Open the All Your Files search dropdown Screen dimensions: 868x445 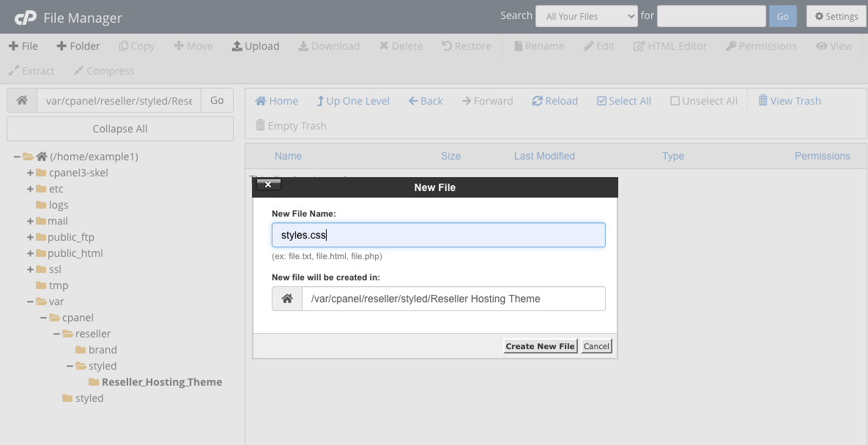586,16
